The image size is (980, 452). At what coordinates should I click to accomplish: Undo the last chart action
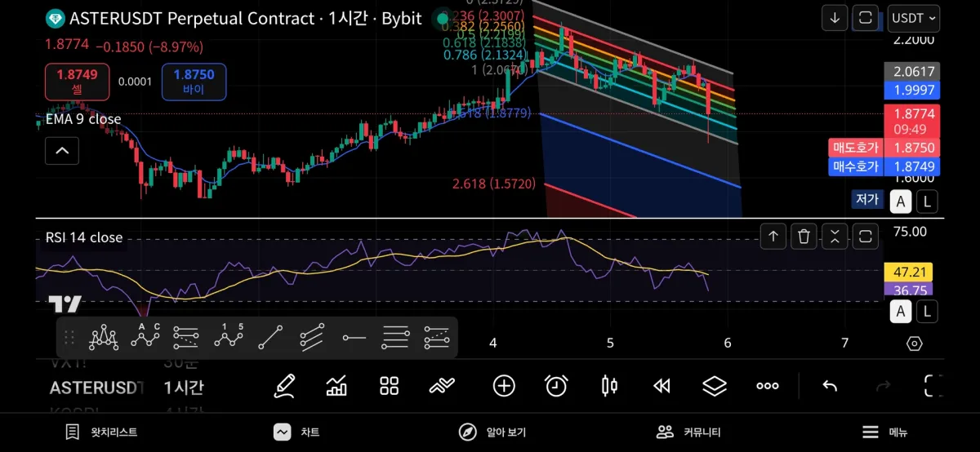[830, 386]
